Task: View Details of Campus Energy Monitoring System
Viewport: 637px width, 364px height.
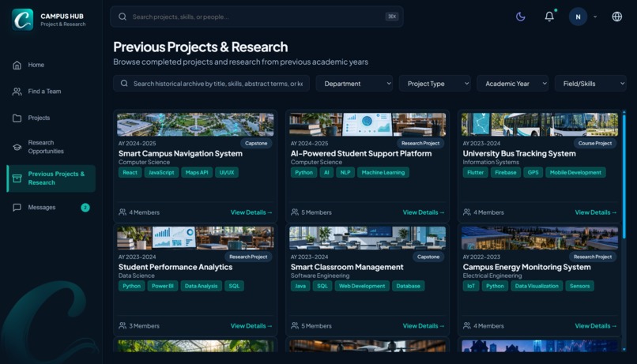Action: pos(596,326)
